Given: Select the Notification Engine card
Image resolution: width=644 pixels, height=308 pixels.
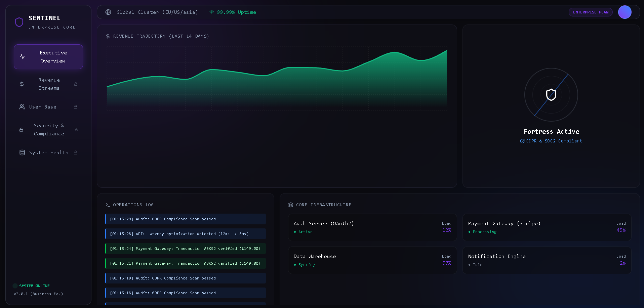Looking at the screenshot, I should [x=547, y=260].
